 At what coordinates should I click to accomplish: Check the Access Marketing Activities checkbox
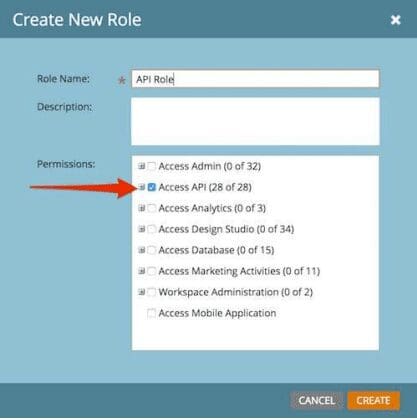point(152,271)
